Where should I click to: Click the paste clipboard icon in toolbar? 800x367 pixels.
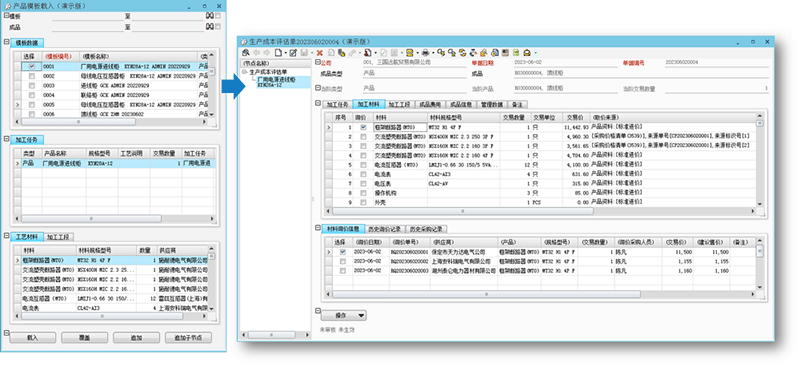tap(341, 53)
